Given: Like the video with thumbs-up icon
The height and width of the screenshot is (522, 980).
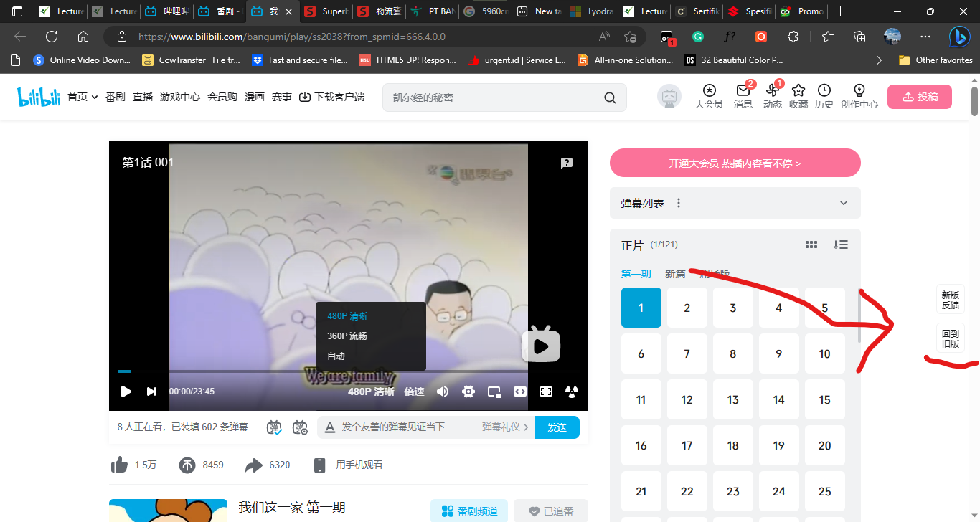Looking at the screenshot, I should coord(119,465).
